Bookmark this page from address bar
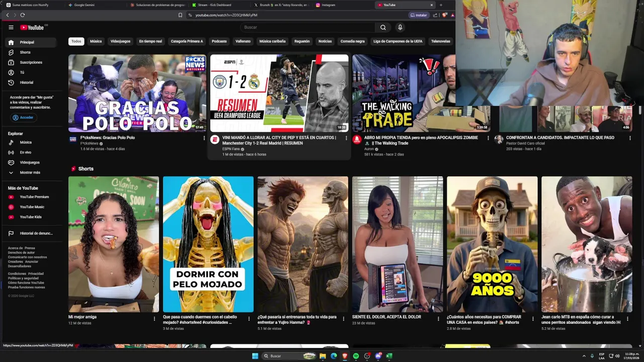Viewport: 644px width, 362px height. coord(180,15)
